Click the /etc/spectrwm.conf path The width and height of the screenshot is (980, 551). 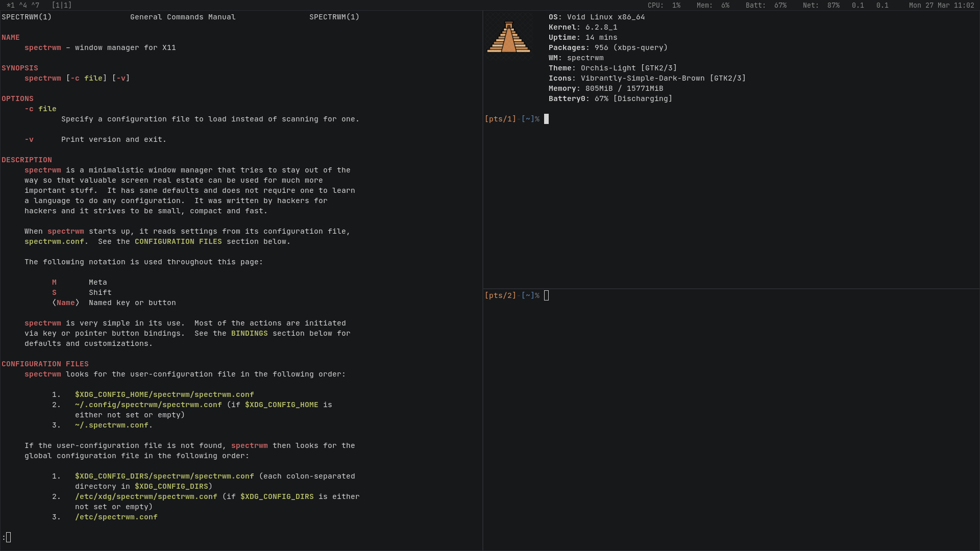click(116, 517)
